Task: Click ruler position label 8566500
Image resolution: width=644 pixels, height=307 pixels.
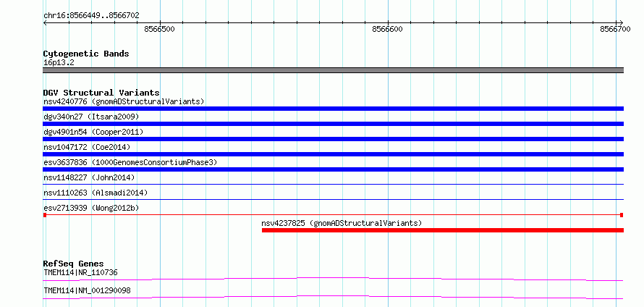Action: (x=160, y=29)
